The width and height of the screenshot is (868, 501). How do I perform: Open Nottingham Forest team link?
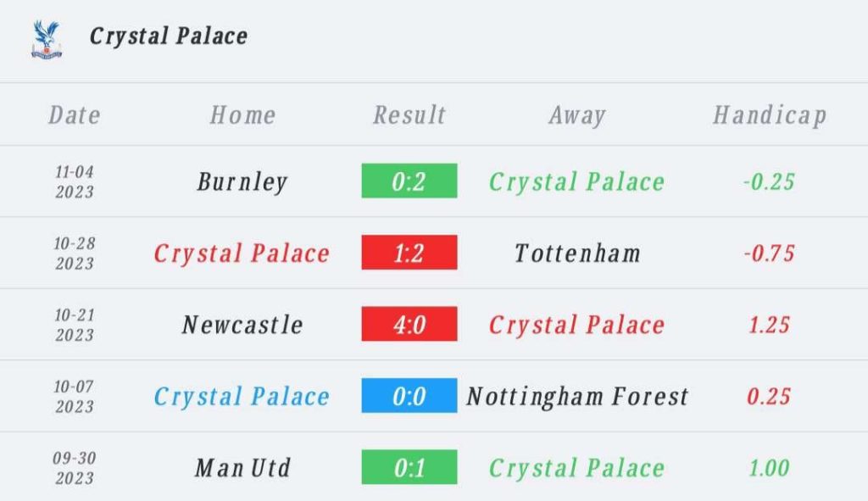pos(577,397)
